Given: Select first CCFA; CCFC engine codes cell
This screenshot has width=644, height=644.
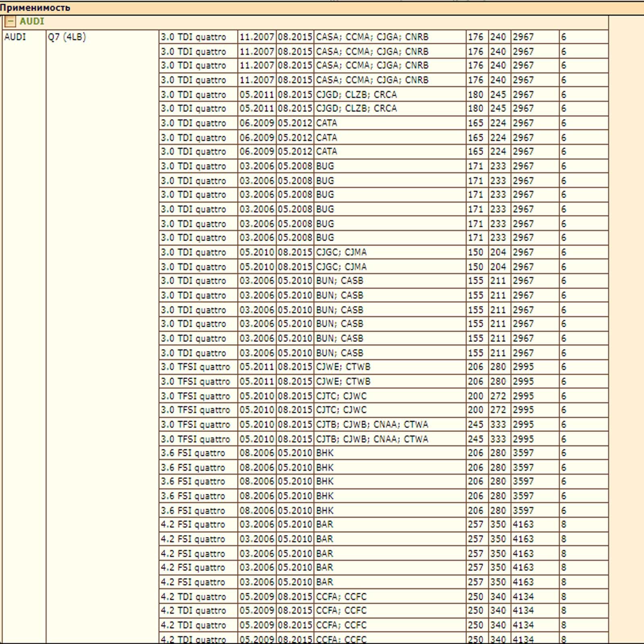Looking at the screenshot, I should [x=341, y=597].
